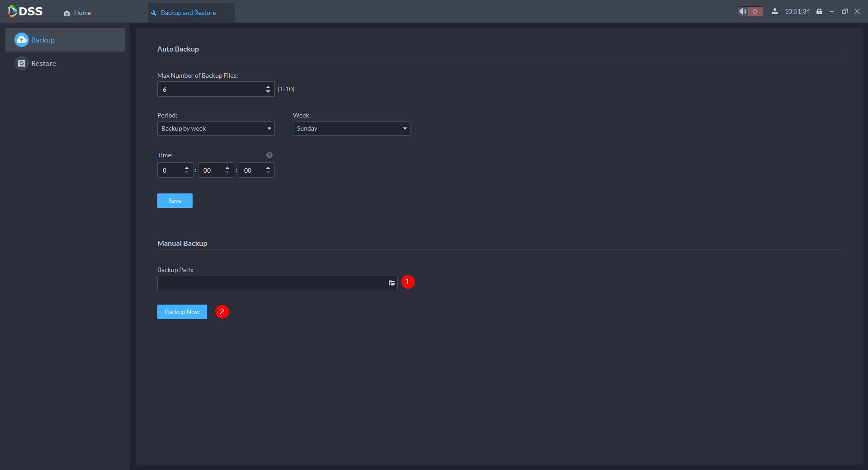Open the Restore section in sidebar
The image size is (868, 470).
[x=65, y=63]
